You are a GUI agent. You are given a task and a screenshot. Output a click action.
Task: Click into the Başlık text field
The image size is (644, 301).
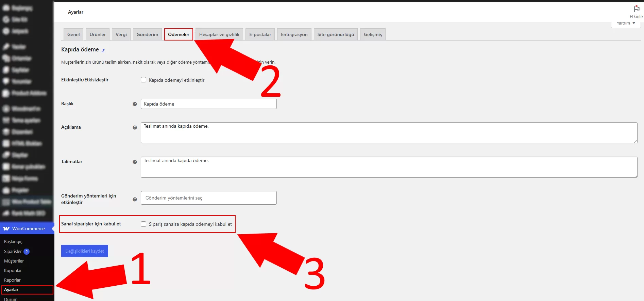pyautogui.click(x=209, y=104)
